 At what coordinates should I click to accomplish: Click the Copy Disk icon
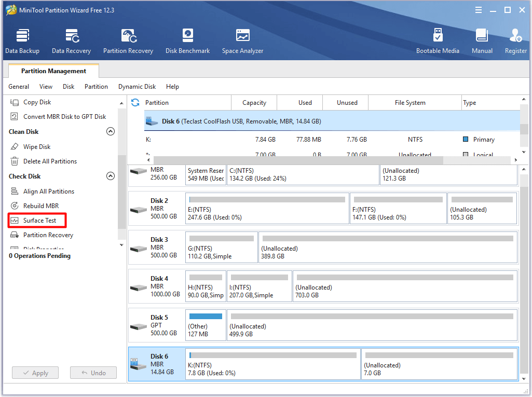pos(14,102)
